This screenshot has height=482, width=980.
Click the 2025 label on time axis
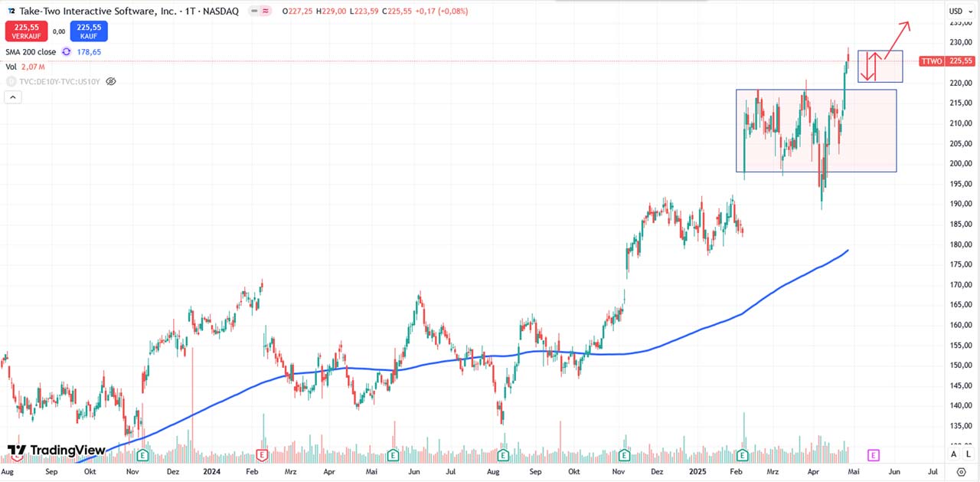[x=699, y=472]
